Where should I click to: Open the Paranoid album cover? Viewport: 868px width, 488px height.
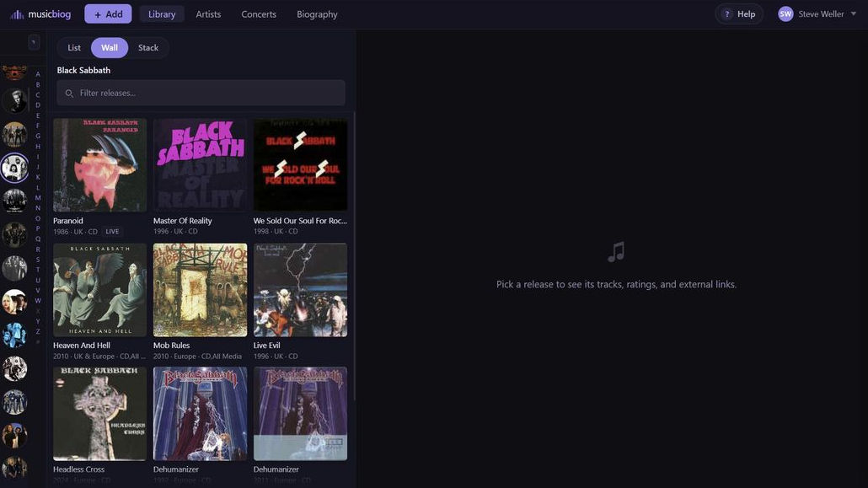[99, 164]
